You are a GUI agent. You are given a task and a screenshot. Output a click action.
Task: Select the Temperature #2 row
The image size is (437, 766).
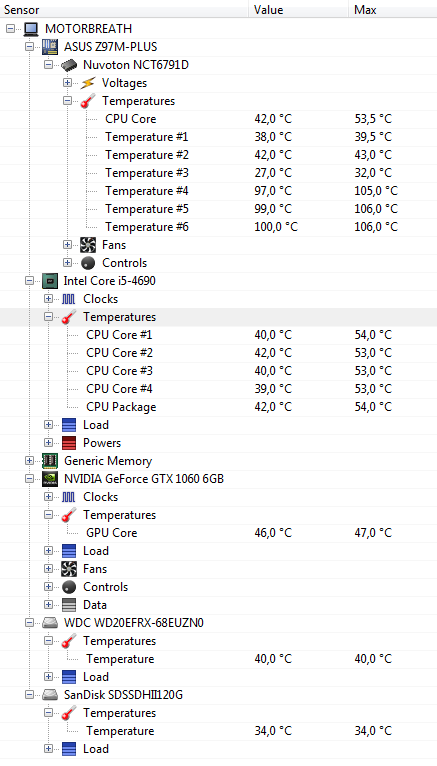218,155
